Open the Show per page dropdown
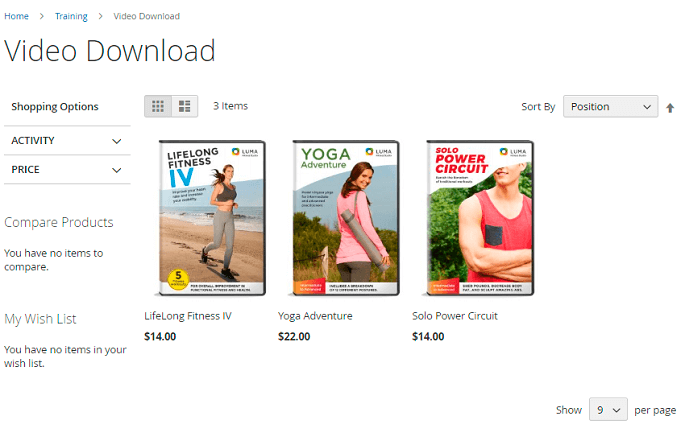The width and height of the screenshot is (685, 441). 608,410
